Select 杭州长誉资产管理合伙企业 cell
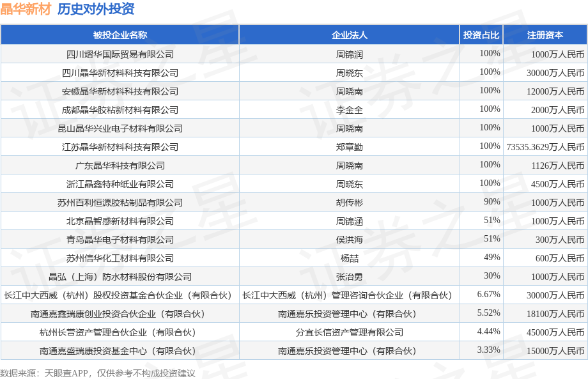The image size is (588, 379). (120, 332)
